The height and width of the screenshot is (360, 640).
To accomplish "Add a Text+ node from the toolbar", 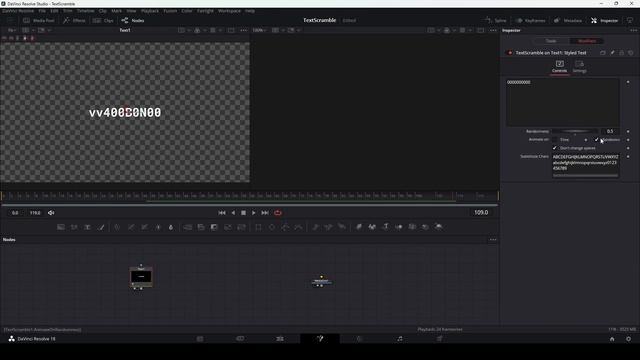I will coord(87,227).
